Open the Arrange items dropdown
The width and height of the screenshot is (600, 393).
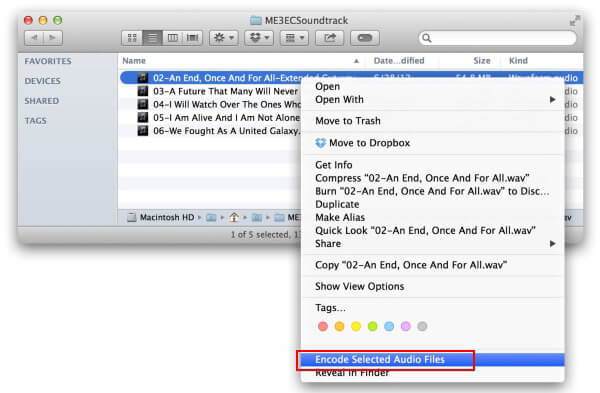point(294,38)
